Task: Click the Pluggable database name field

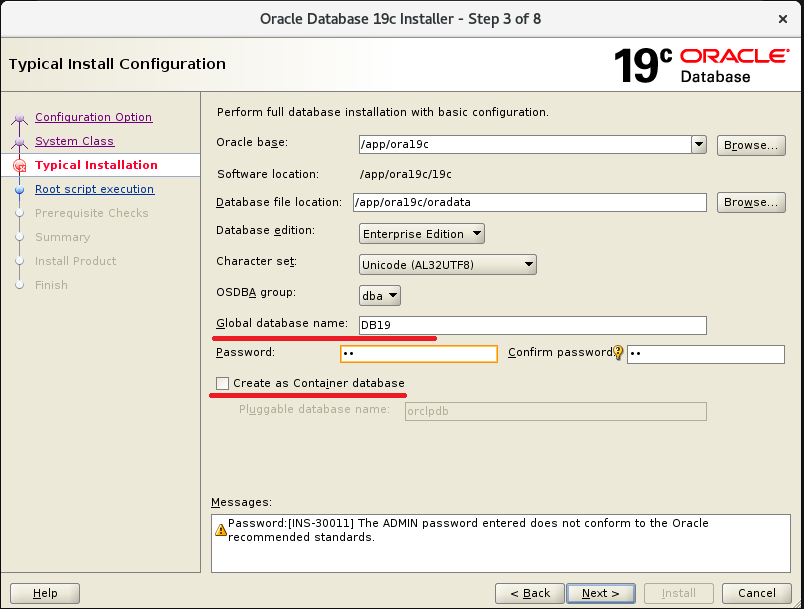Action: (x=556, y=412)
